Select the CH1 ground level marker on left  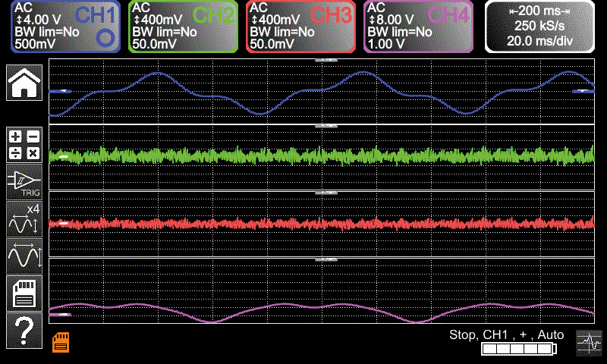[x=61, y=91]
